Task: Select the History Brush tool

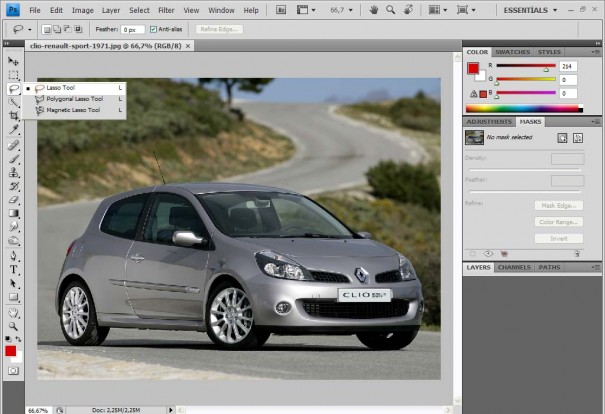Action: (14, 186)
